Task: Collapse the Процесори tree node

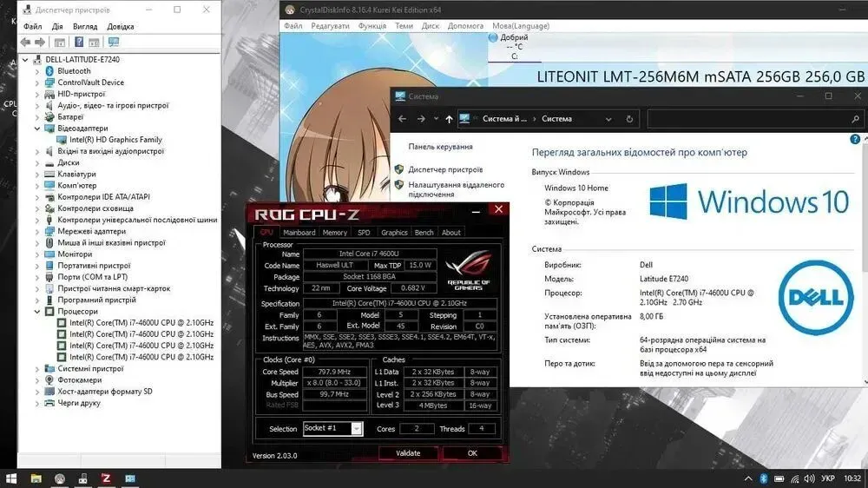Action: point(37,311)
